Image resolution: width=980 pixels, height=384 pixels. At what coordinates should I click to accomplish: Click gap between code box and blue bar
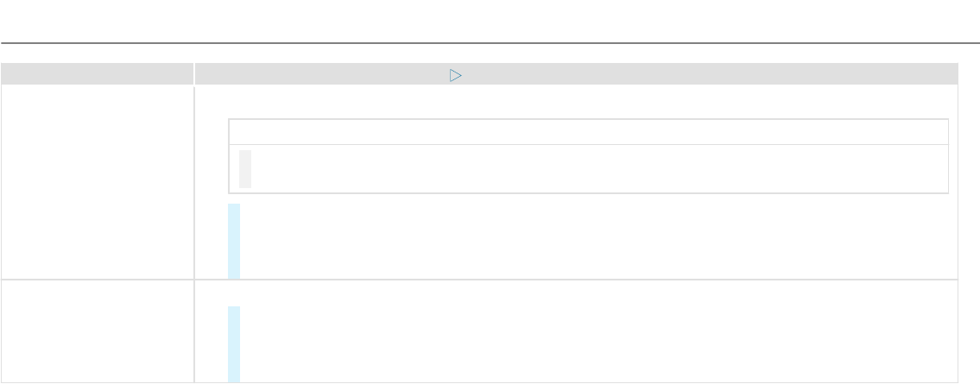click(x=587, y=198)
